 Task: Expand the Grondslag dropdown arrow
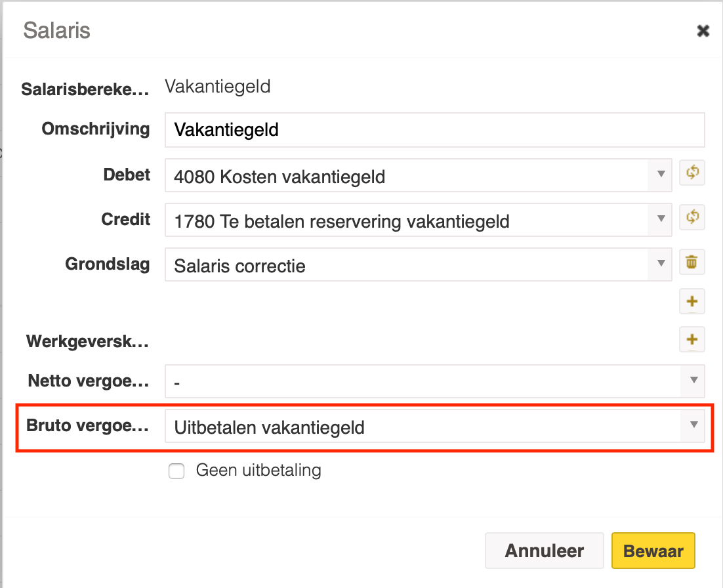[660, 263]
